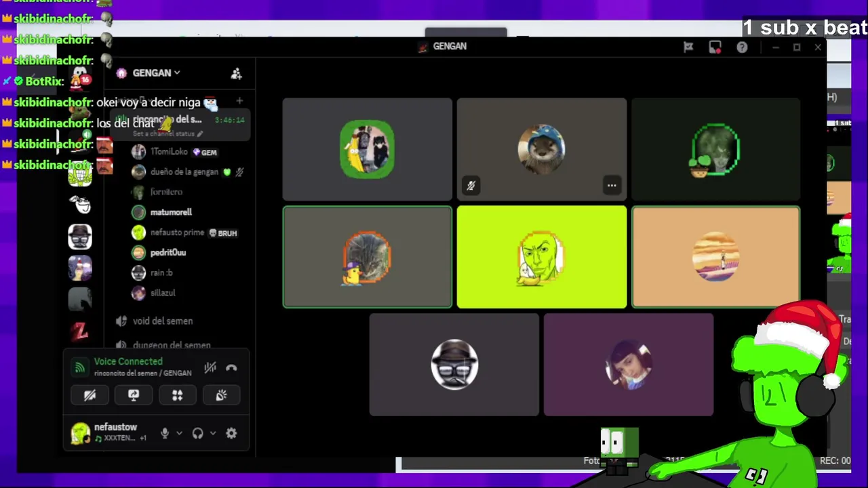This screenshot has width=868, height=488.
Task: Turn on camera button
Action: [x=90, y=395]
